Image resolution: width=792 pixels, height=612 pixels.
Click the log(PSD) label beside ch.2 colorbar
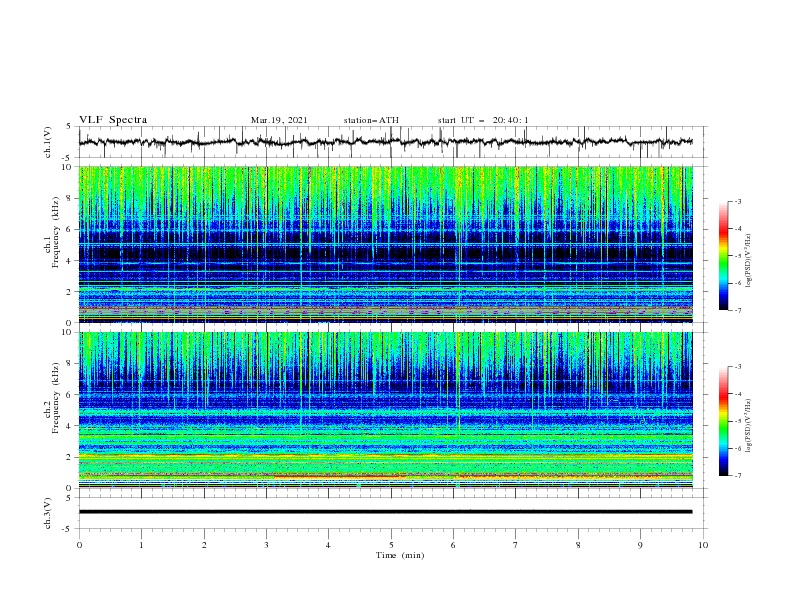(x=749, y=425)
